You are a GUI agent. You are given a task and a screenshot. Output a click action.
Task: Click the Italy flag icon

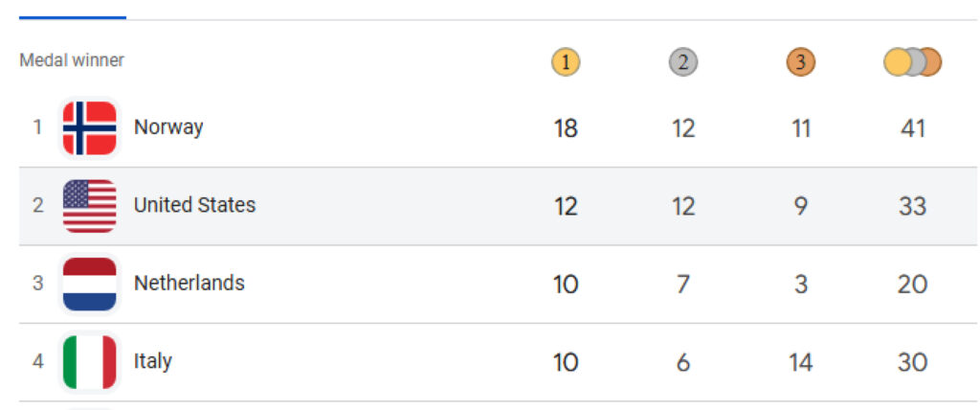point(89,362)
